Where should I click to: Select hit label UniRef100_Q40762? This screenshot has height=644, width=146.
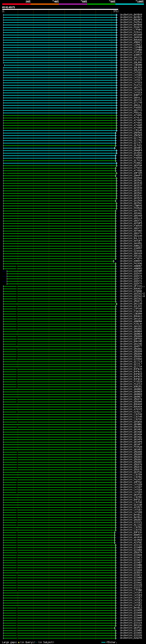pos(131,211)
